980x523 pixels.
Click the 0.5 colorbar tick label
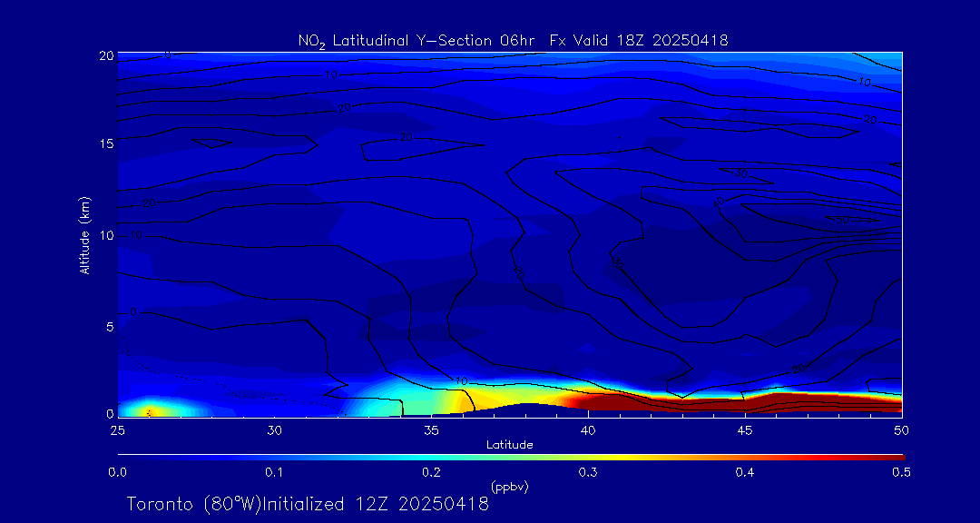coord(903,472)
